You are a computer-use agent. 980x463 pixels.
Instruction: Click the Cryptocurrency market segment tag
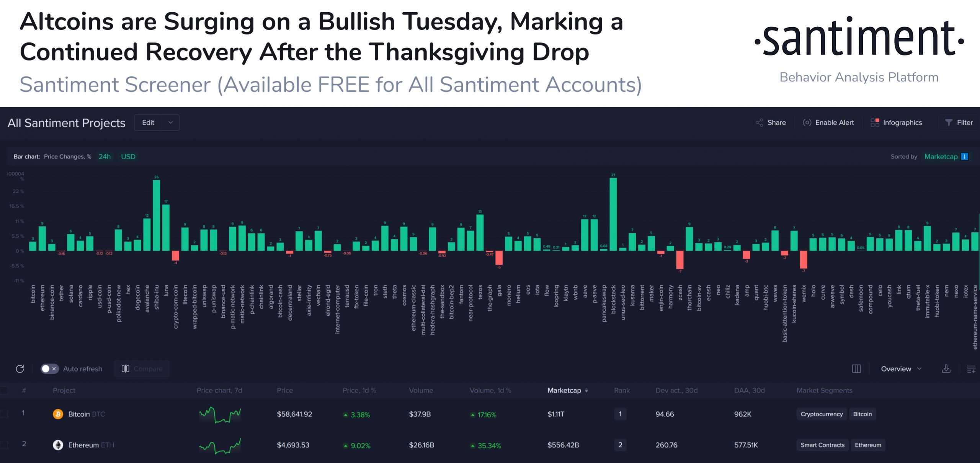point(822,414)
